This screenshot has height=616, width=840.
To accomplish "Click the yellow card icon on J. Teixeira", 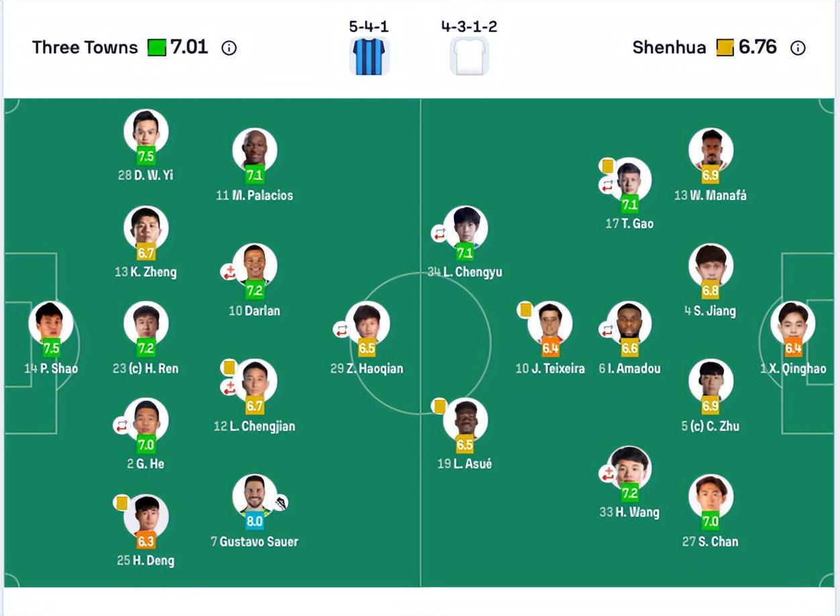I will click(x=525, y=309).
